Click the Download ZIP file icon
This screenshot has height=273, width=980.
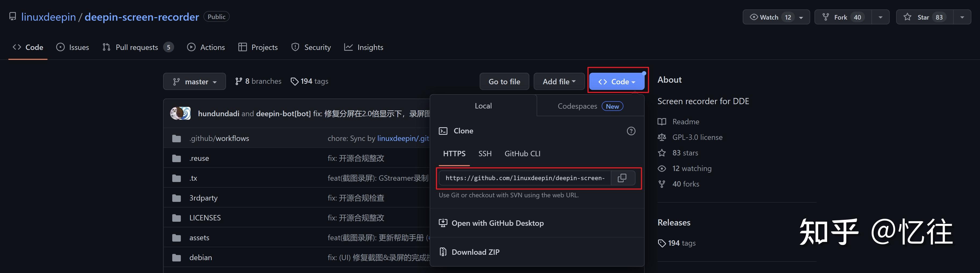coord(443,252)
